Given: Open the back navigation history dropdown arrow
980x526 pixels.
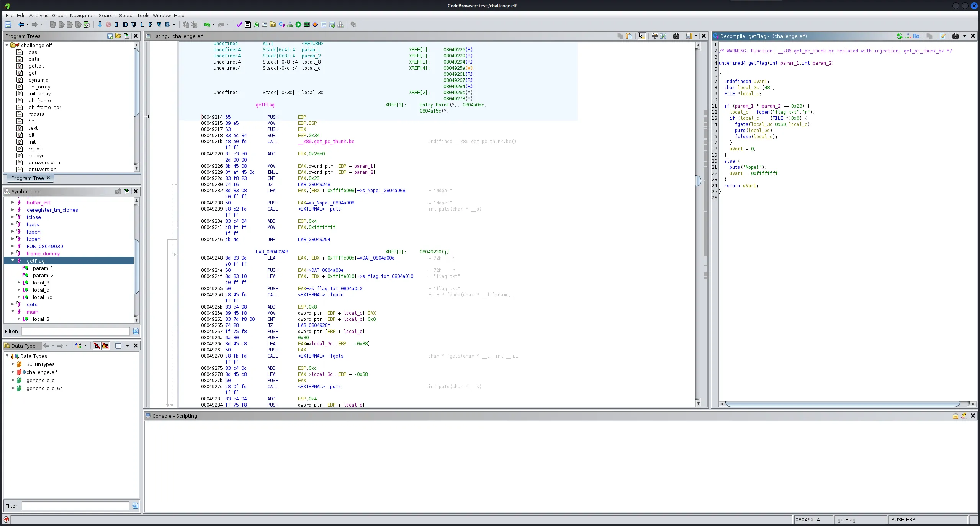Looking at the screenshot, I should pos(28,25).
